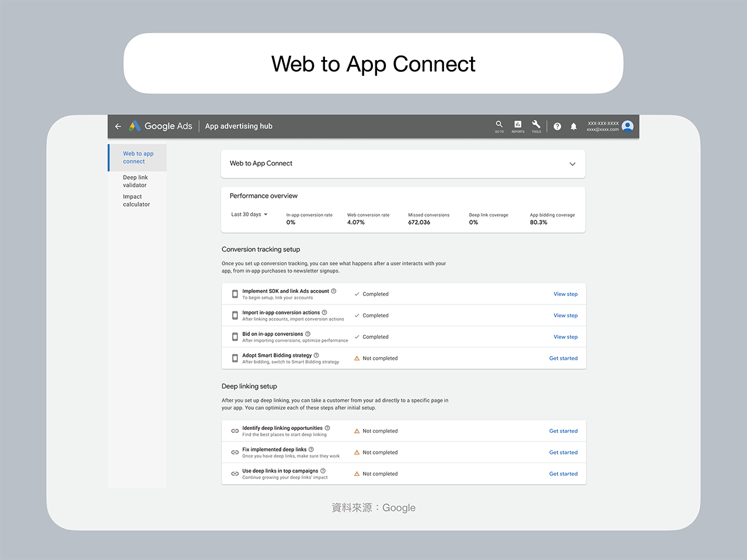The image size is (747, 560).
Task: Select Impact calculator sidebar item
Action: [x=137, y=201]
